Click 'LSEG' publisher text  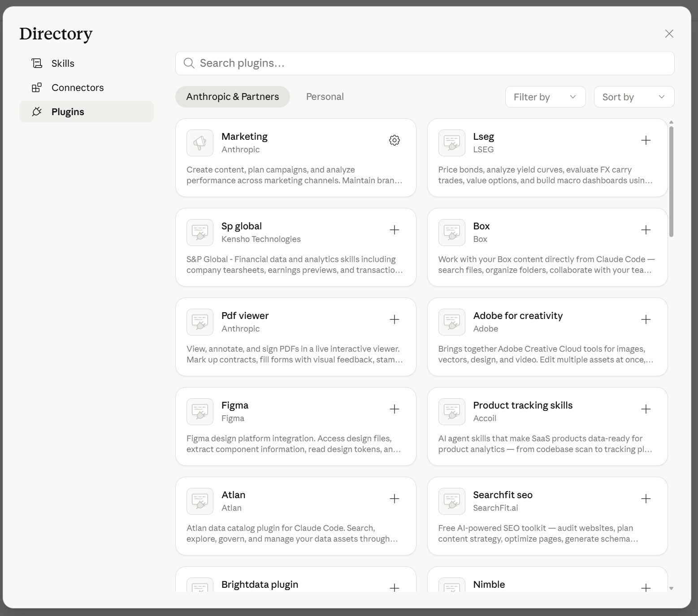click(x=483, y=150)
